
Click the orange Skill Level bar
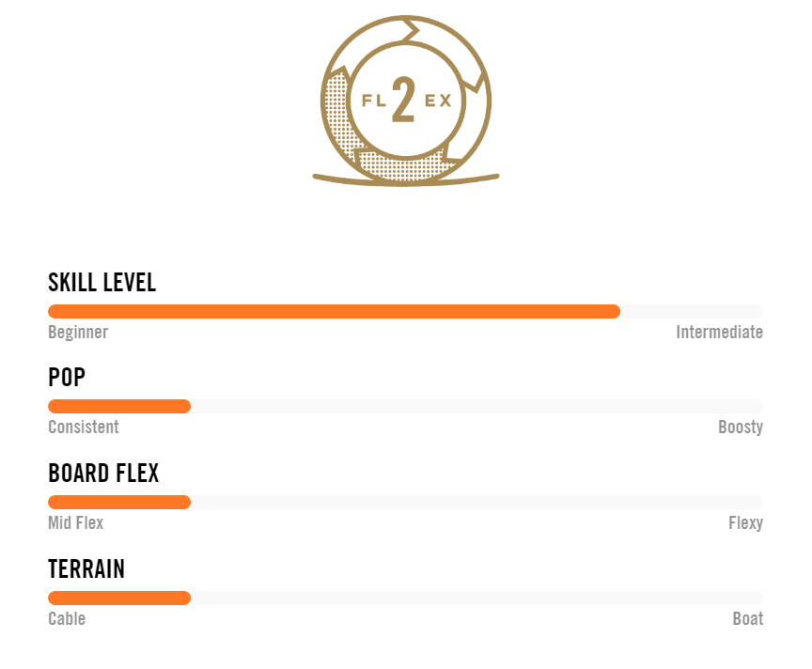click(334, 311)
